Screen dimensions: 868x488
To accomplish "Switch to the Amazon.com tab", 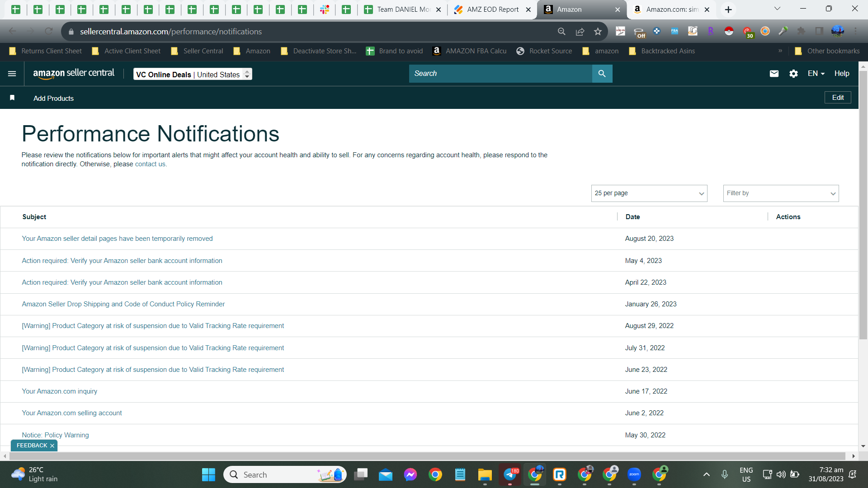I will pyautogui.click(x=671, y=9).
